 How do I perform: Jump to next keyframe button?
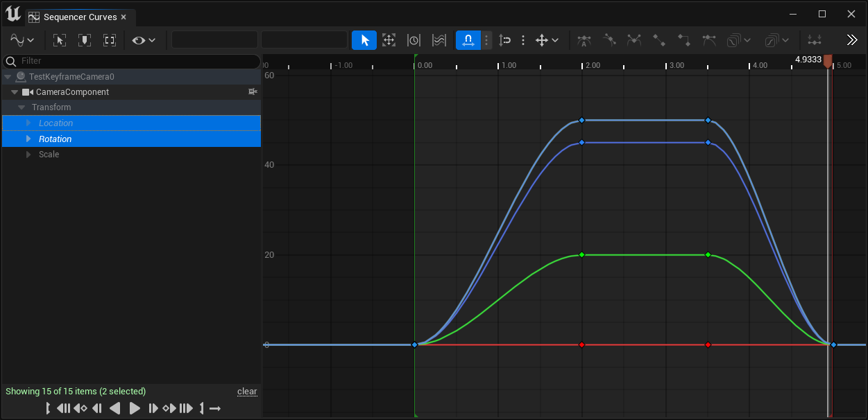point(169,409)
